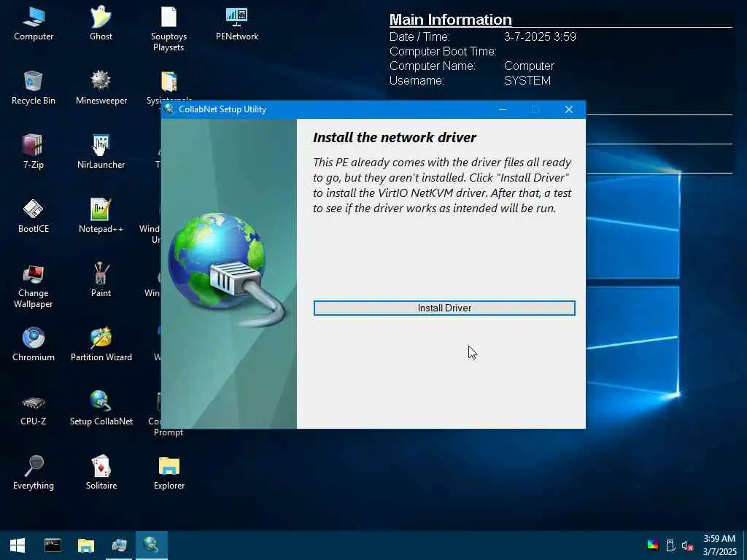The height and width of the screenshot is (560, 747).
Task: Click the '3-7-2025 3:59' date value
Action: click(540, 36)
